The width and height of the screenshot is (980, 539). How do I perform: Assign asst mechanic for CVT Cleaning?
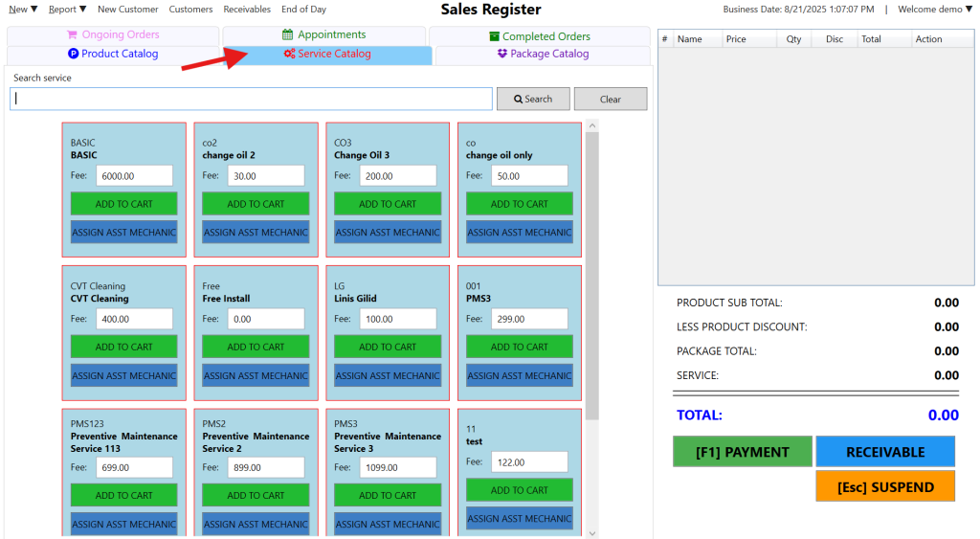(123, 375)
